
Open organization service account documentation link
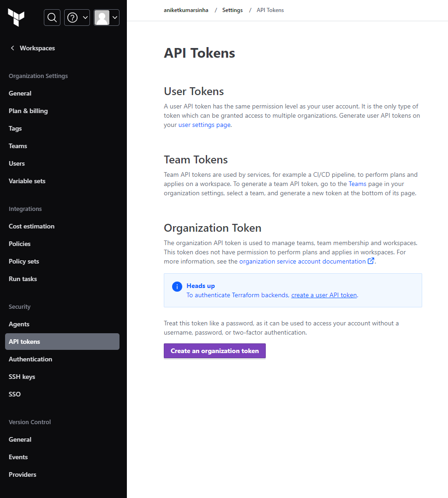302,261
